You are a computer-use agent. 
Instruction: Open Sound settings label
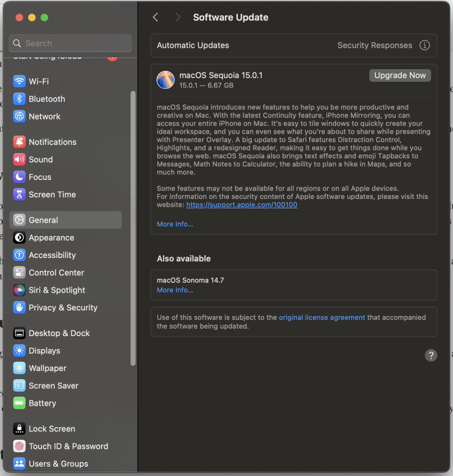(x=41, y=159)
